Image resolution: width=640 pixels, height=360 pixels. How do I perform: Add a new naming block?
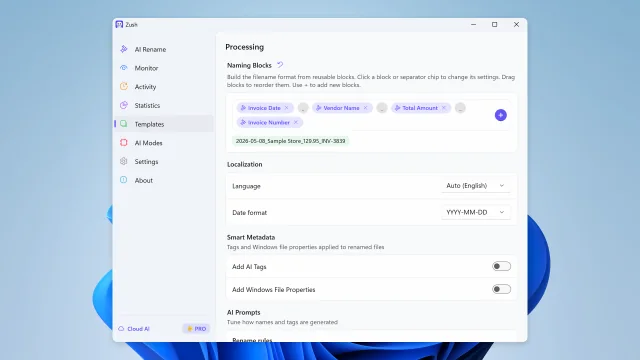click(x=500, y=115)
